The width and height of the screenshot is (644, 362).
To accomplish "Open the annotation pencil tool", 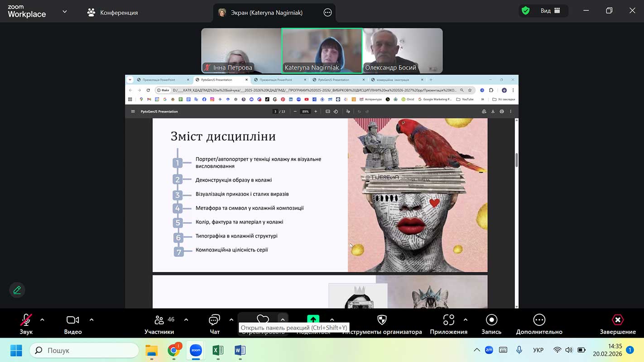I will tap(17, 290).
